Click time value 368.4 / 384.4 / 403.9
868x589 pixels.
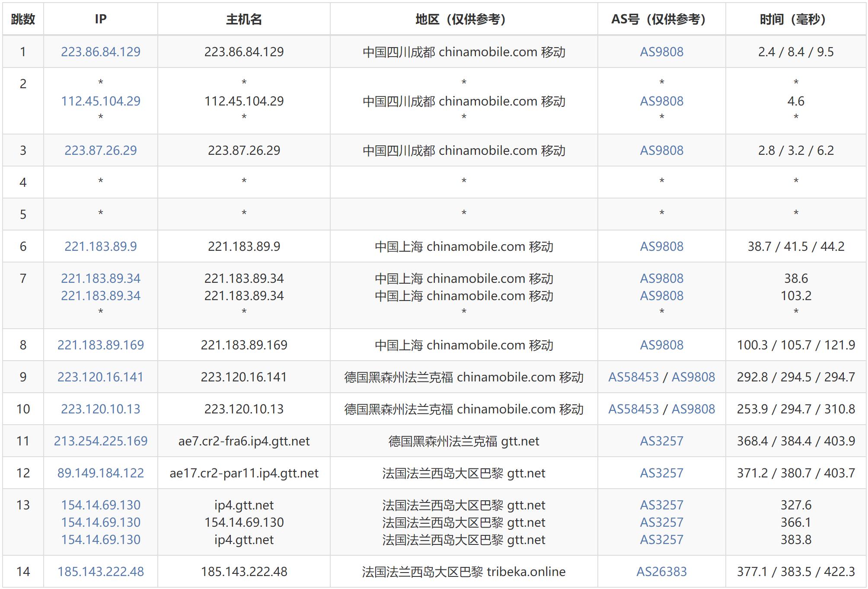point(796,441)
